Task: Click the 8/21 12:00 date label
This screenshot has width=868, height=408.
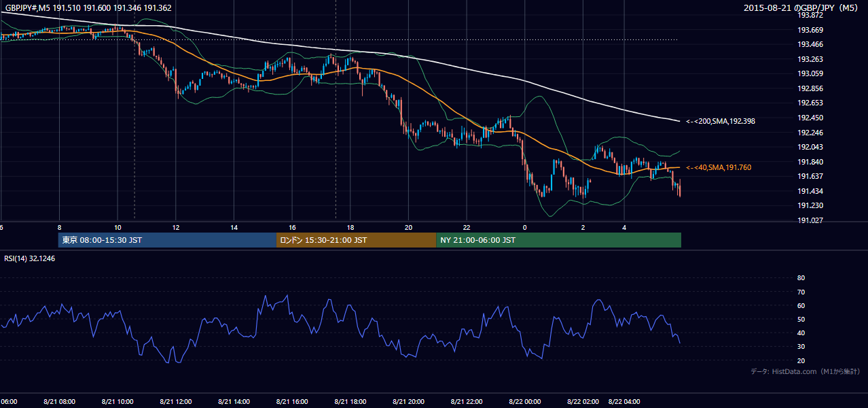Action: tap(176, 402)
